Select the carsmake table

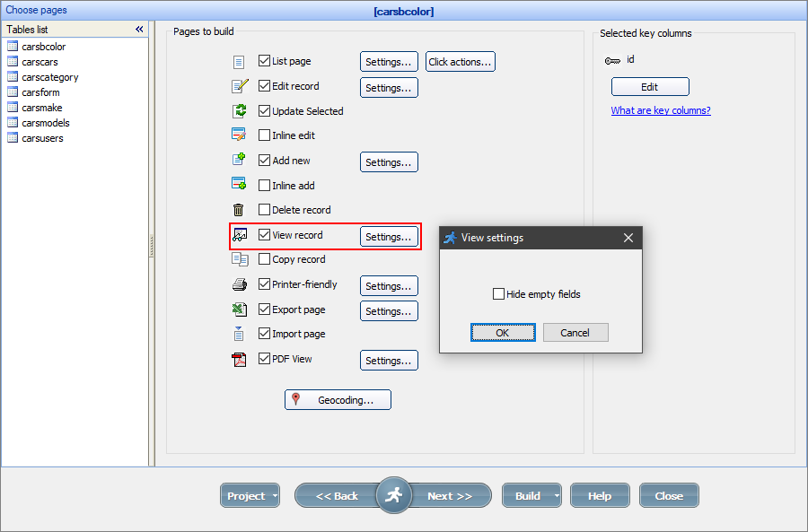tap(44, 107)
